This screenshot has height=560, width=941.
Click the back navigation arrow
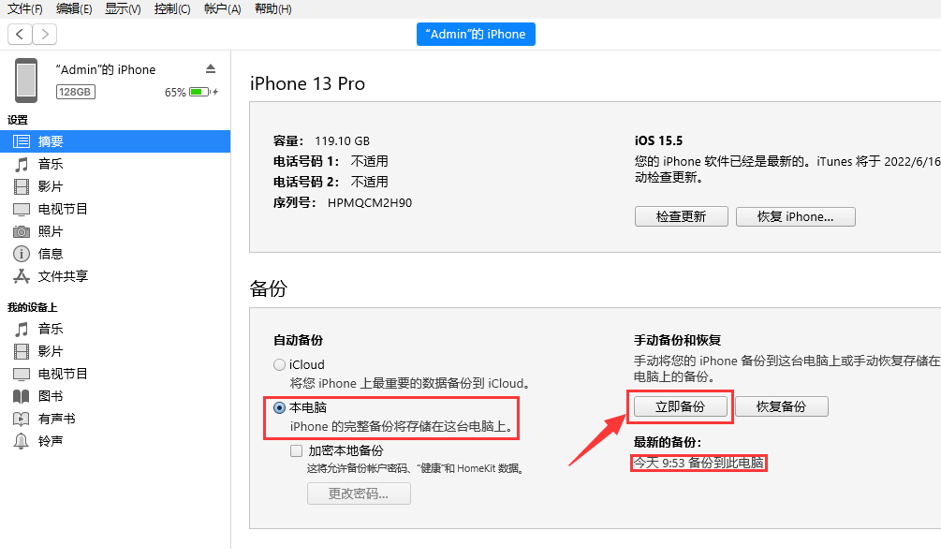(20, 35)
